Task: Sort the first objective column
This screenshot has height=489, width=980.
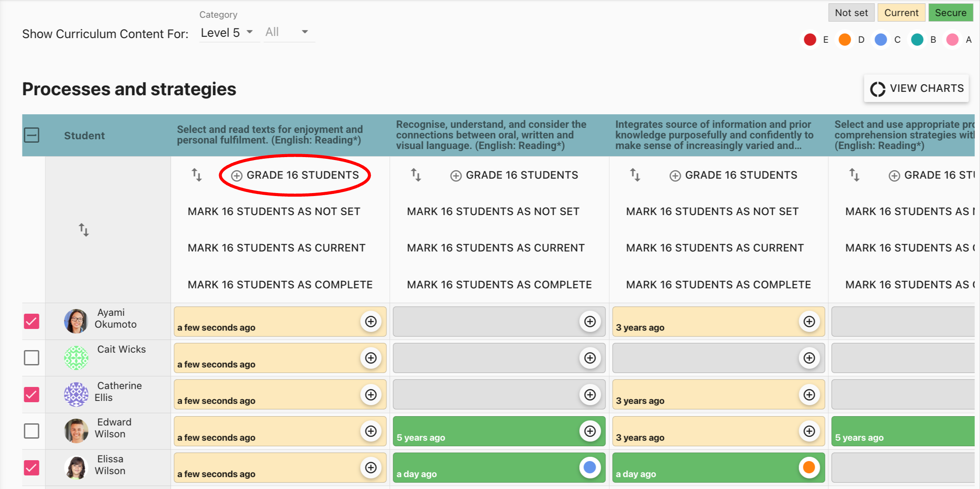Action: pos(197,175)
